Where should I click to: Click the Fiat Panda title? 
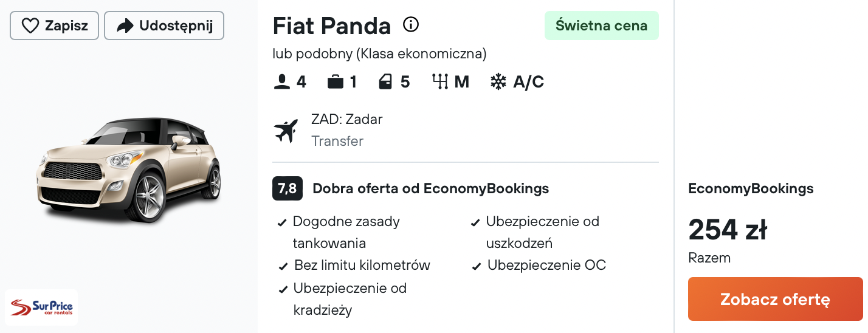point(332,26)
